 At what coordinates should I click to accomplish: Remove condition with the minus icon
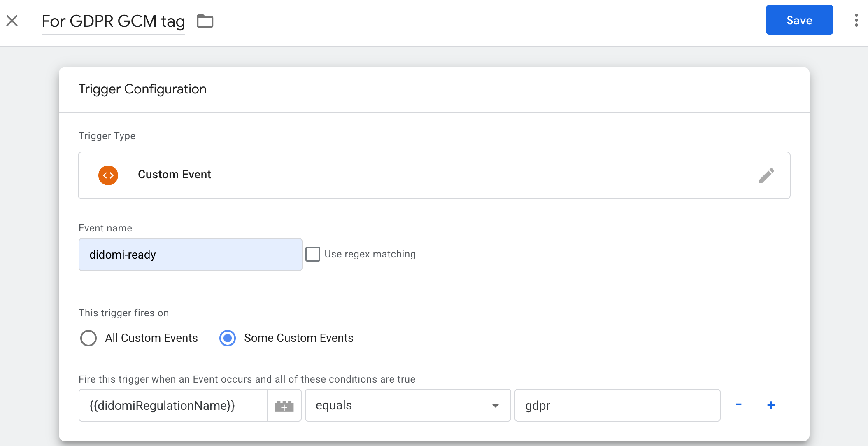pyautogui.click(x=738, y=405)
